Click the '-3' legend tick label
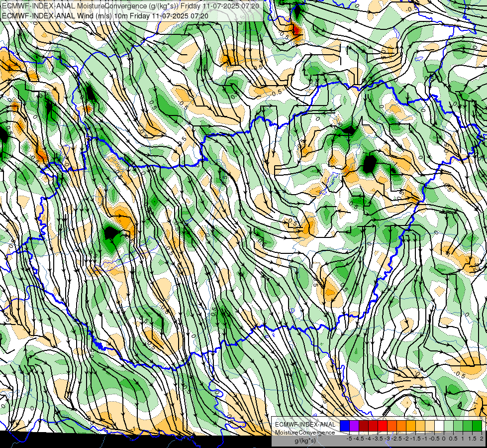 pos(388,439)
